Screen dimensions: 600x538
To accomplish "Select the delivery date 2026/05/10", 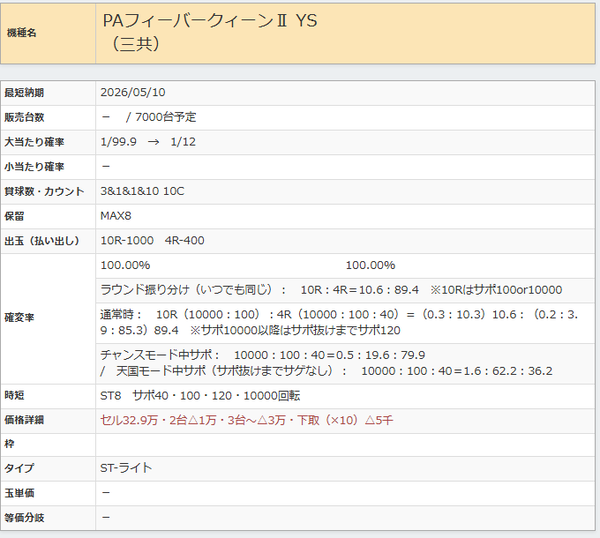I will (x=132, y=92).
